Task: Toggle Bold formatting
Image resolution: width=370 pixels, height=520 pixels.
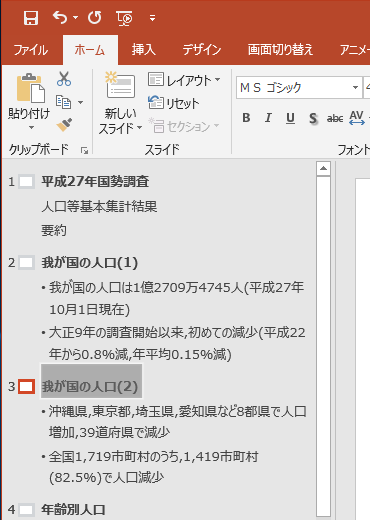Action: [x=246, y=118]
